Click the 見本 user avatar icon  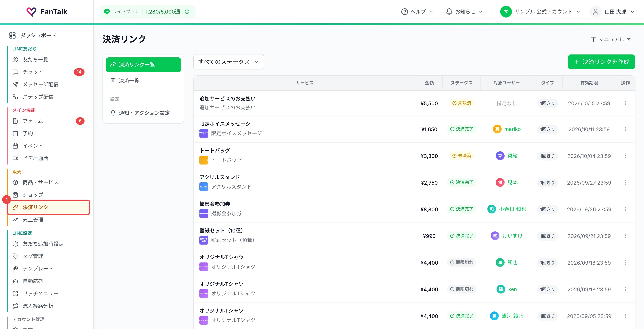(500, 183)
